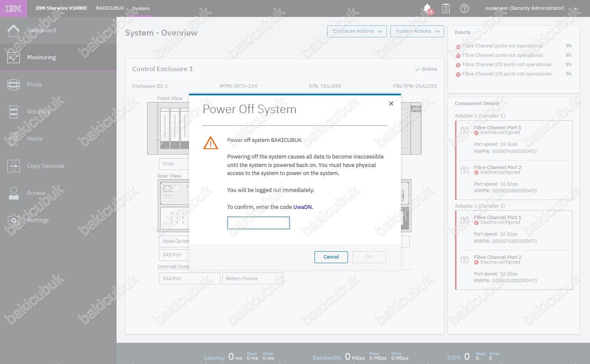590x364 pixels.
Task: Click the Copy Services sidebar icon
Action: tap(14, 166)
